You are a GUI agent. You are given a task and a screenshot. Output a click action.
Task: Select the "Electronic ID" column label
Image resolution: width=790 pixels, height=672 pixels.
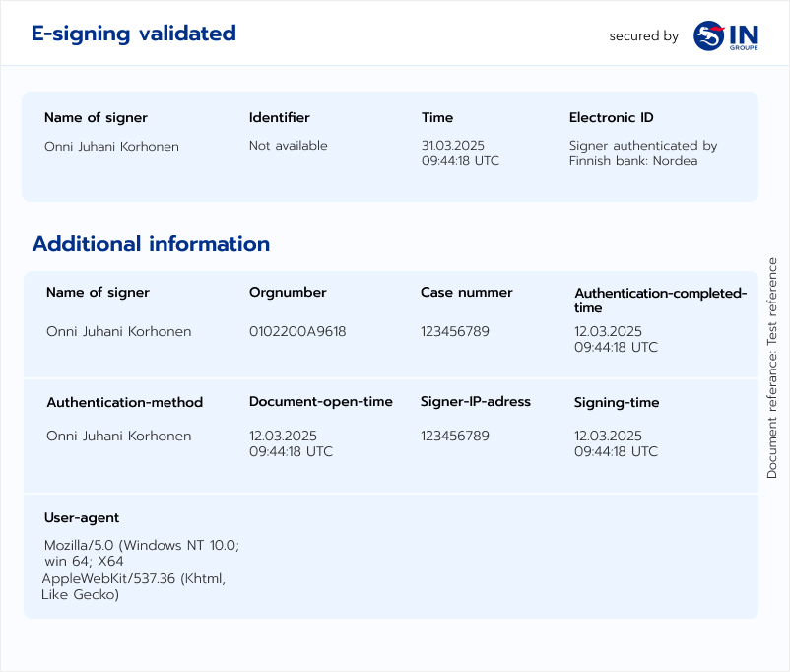click(611, 118)
